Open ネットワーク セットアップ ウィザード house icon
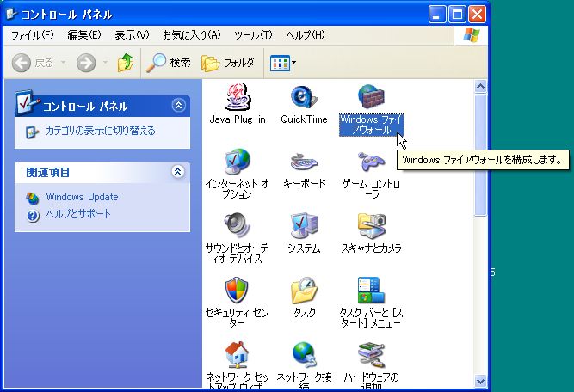The image size is (574, 392). (x=238, y=354)
